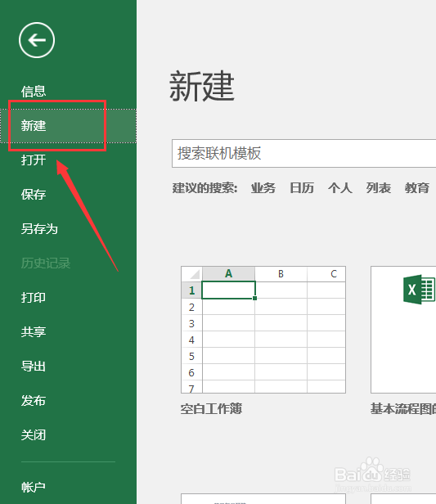The height and width of the screenshot is (504, 436).
Task: Click the 基本流程图 template label
Action: click(x=403, y=409)
